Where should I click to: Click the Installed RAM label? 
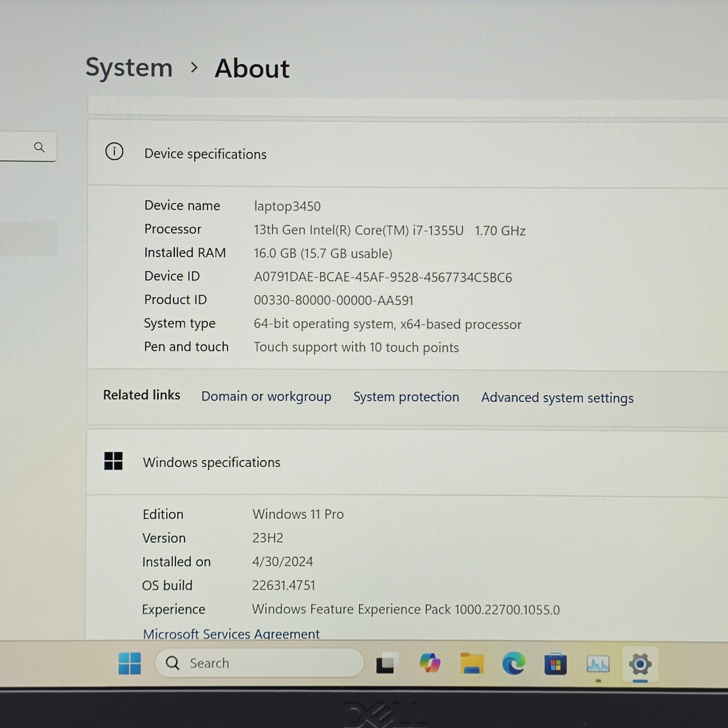pyautogui.click(x=185, y=253)
